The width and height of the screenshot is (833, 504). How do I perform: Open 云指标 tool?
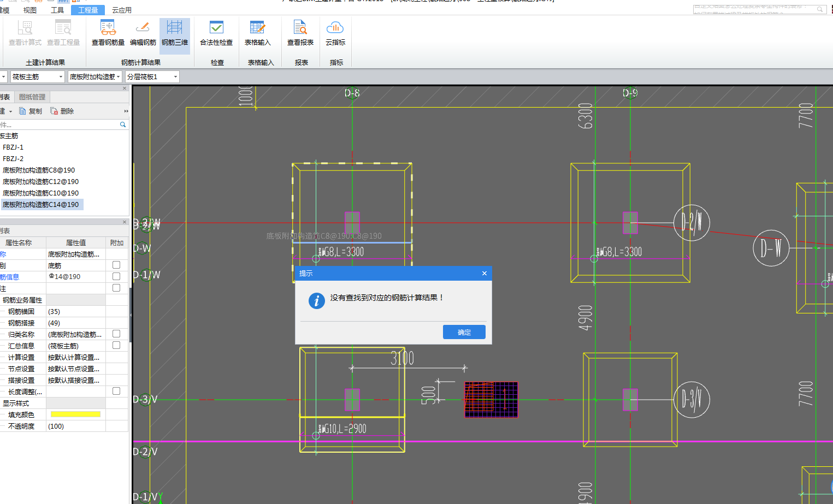(335, 33)
